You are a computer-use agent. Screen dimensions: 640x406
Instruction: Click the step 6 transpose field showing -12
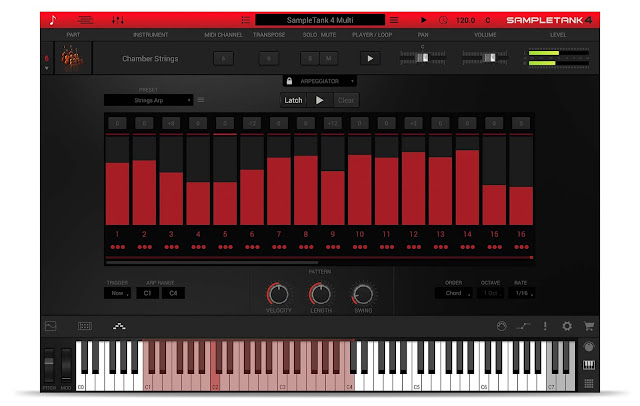252,123
